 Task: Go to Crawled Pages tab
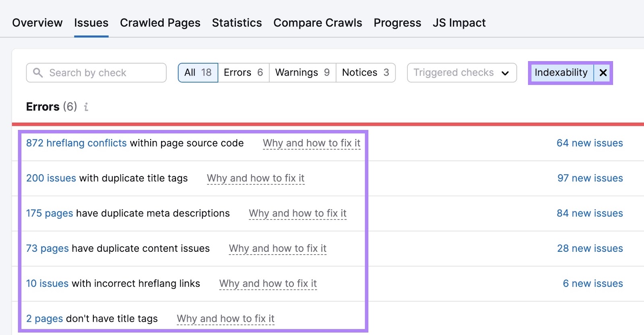160,23
